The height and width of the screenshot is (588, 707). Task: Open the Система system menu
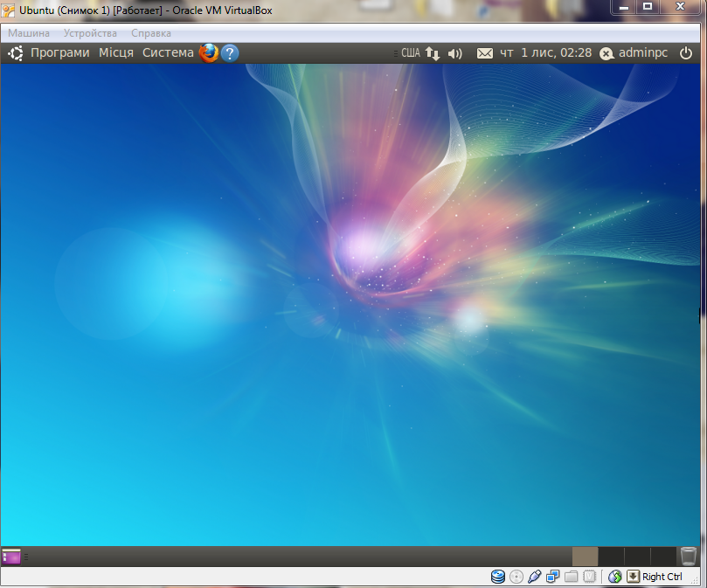pyautogui.click(x=168, y=52)
